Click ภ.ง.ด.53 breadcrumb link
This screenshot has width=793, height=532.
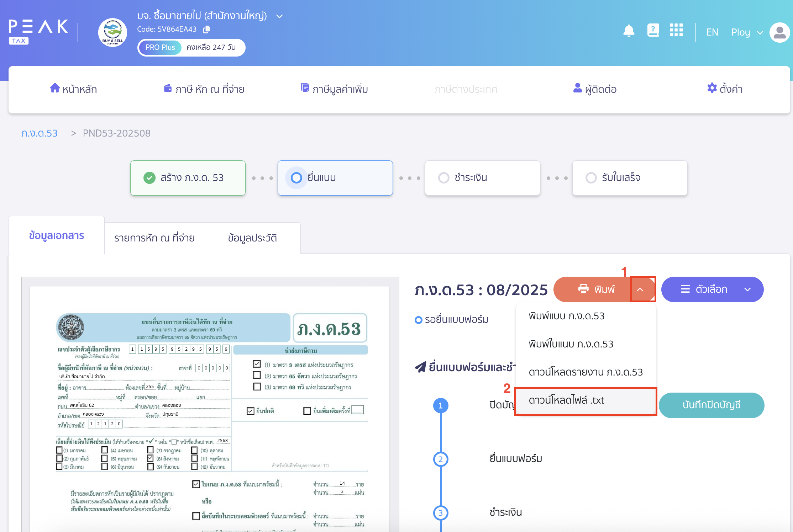coord(39,133)
